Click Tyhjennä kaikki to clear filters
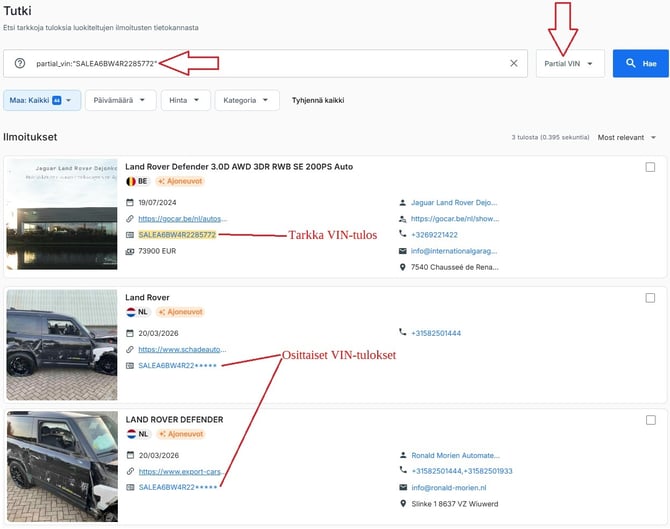670x529 pixels. pos(318,100)
